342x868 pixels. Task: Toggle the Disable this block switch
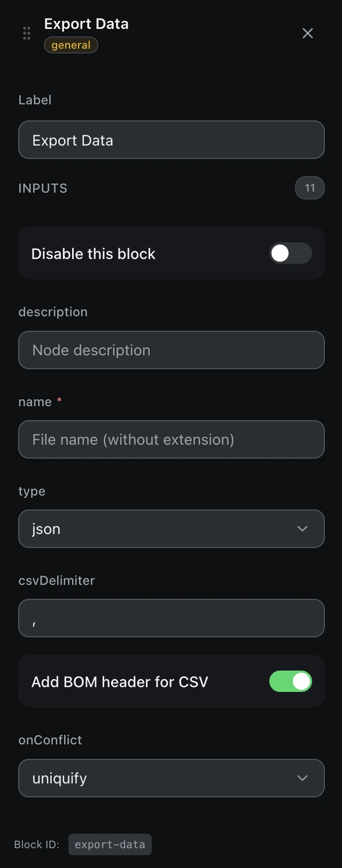[291, 253]
